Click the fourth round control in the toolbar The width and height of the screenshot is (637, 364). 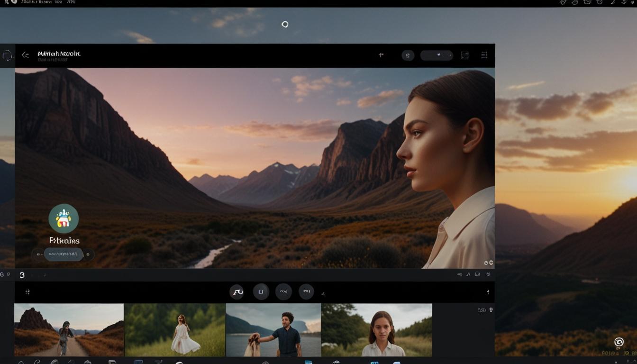click(306, 292)
